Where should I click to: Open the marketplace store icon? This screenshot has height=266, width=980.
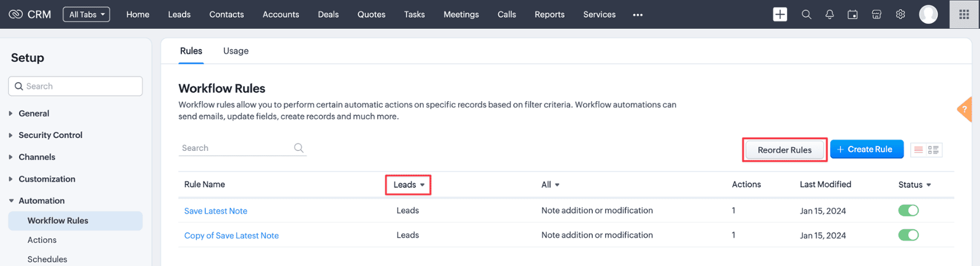tap(876, 14)
